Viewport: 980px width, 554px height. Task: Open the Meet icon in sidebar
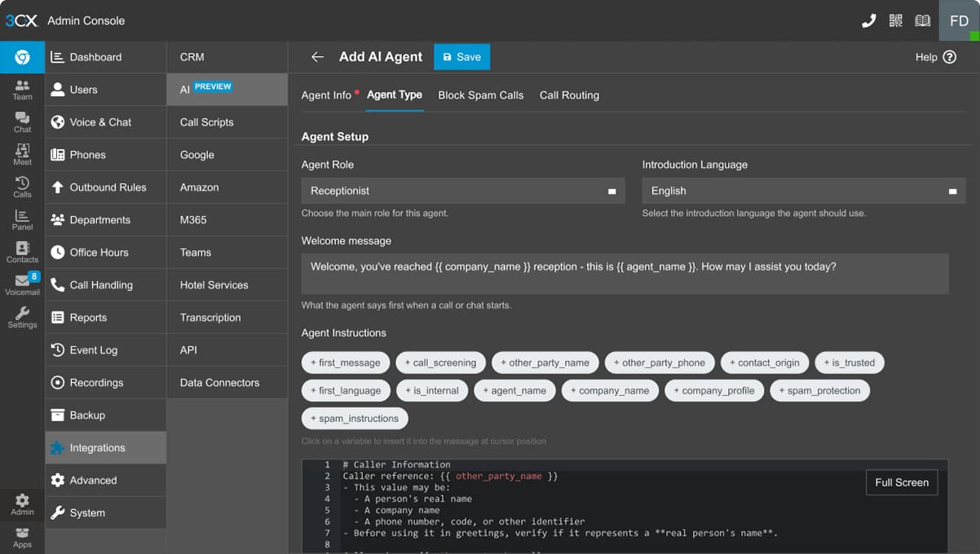22,154
